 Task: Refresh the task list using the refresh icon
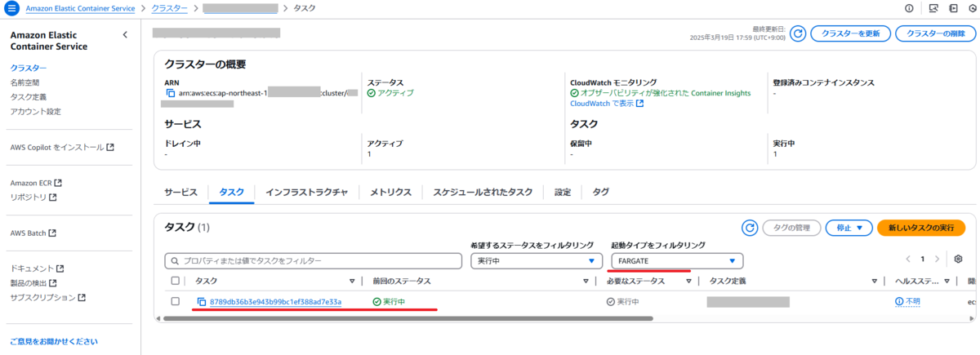tap(750, 228)
